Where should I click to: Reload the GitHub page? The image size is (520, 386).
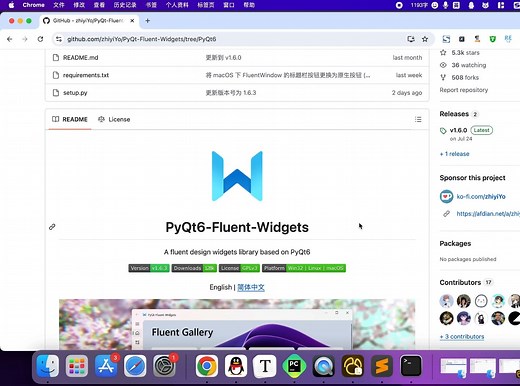pyautogui.click(x=40, y=39)
